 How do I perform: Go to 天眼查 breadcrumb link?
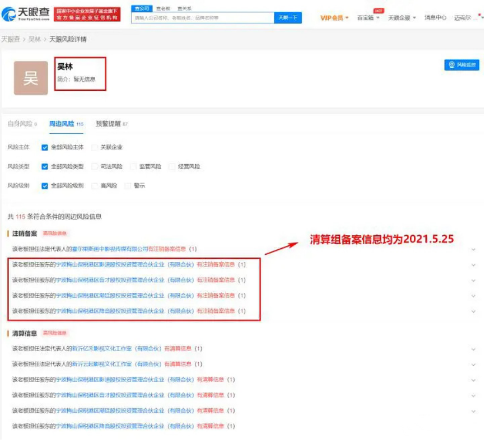tap(11, 39)
